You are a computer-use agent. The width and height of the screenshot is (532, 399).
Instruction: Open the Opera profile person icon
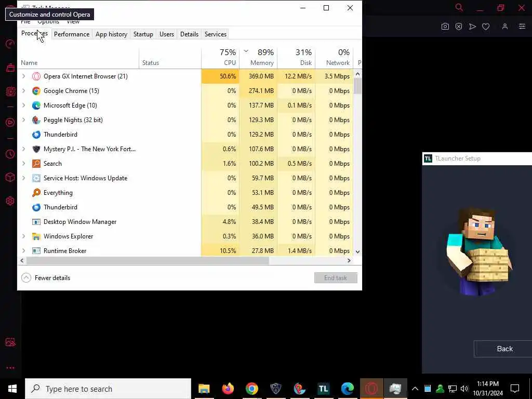click(x=505, y=26)
